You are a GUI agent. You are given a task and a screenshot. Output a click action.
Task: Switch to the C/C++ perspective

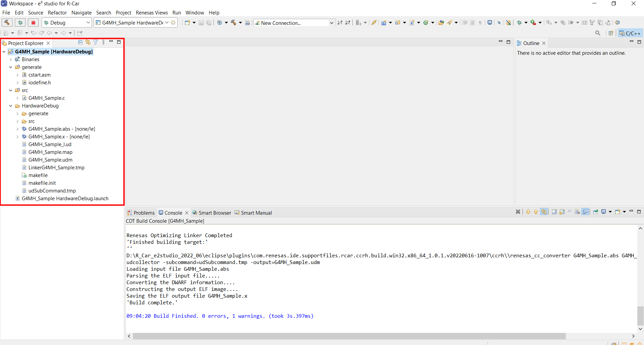630,33
